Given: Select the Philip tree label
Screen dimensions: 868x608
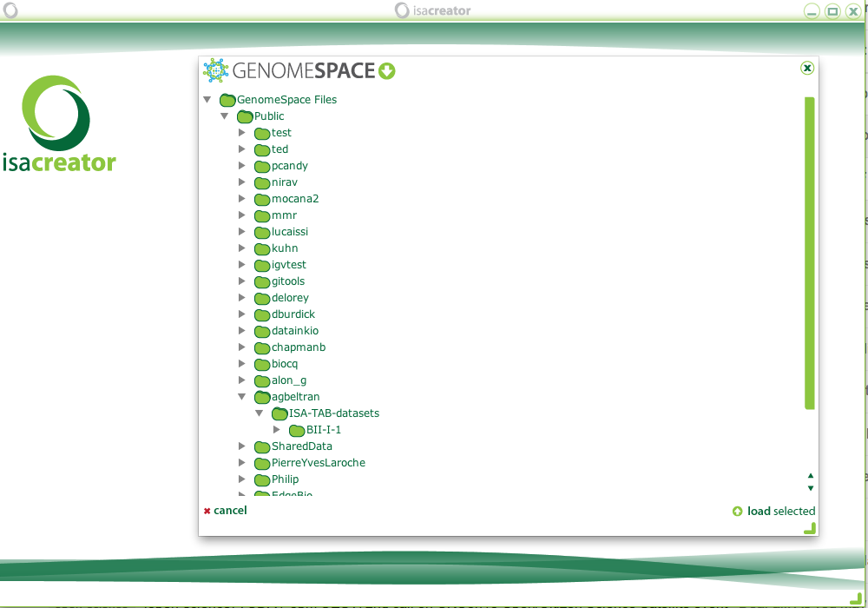Looking at the screenshot, I should 285,479.
